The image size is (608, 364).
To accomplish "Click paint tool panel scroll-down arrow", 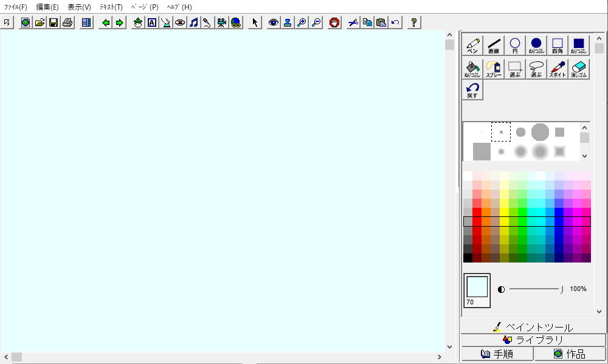I will click(599, 311).
